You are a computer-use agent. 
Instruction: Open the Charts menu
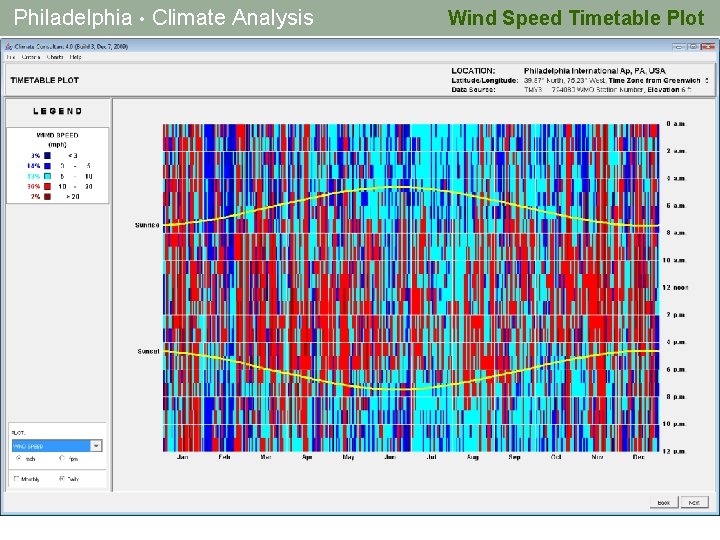(x=55, y=57)
